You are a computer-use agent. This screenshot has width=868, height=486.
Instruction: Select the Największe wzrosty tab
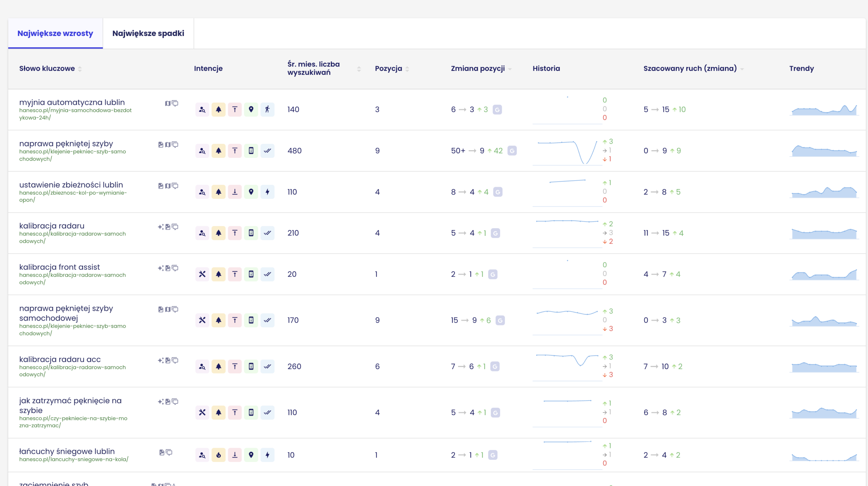(x=55, y=33)
